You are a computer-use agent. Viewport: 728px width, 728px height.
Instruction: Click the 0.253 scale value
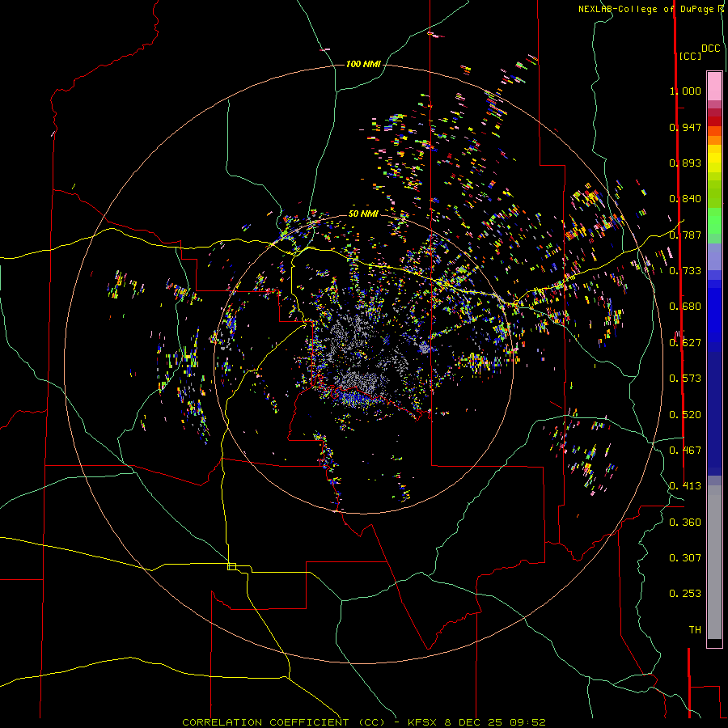point(685,594)
